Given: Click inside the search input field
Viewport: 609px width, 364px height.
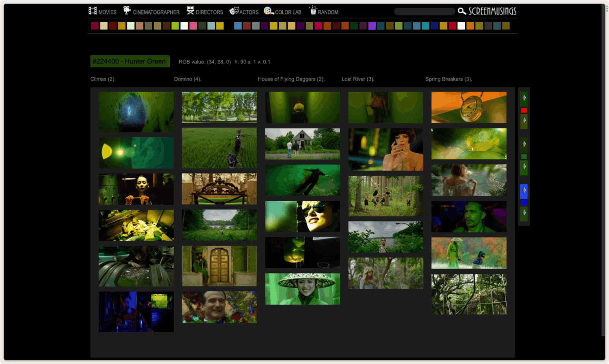Looking at the screenshot, I should pos(424,11).
